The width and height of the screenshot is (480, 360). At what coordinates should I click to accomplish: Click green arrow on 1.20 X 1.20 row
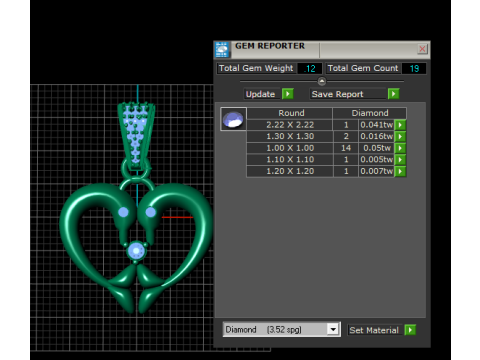click(x=400, y=171)
